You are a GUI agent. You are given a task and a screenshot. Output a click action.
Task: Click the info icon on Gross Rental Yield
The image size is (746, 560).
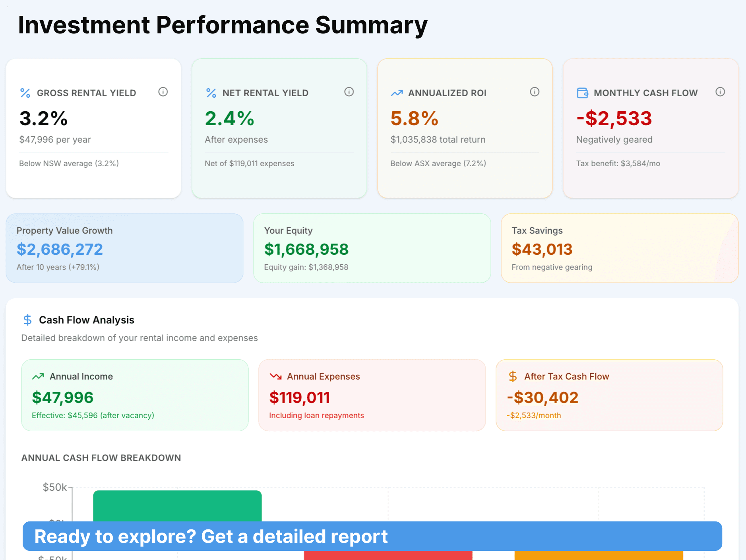pyautogui.click(x=163, y=92)
